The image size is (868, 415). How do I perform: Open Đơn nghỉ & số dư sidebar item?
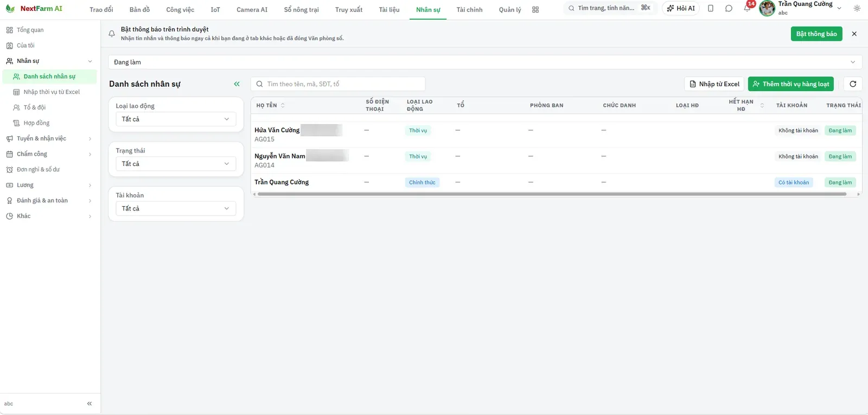point(50,169)
